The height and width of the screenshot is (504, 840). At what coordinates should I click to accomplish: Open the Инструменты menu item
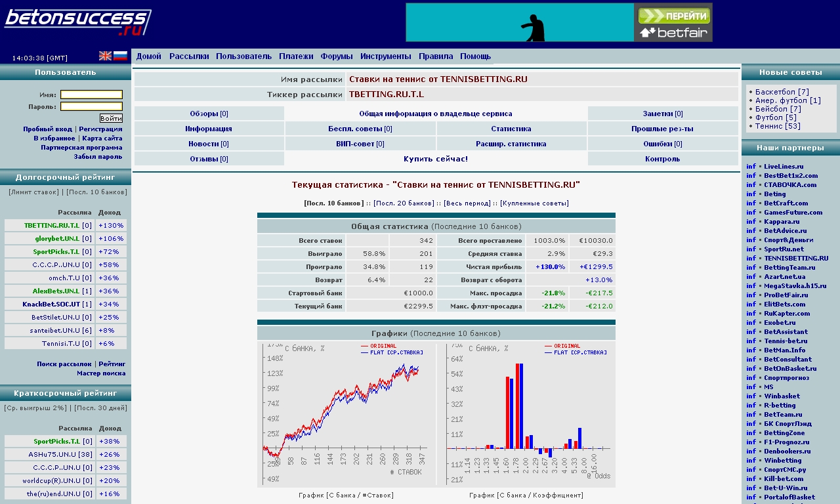385,56
